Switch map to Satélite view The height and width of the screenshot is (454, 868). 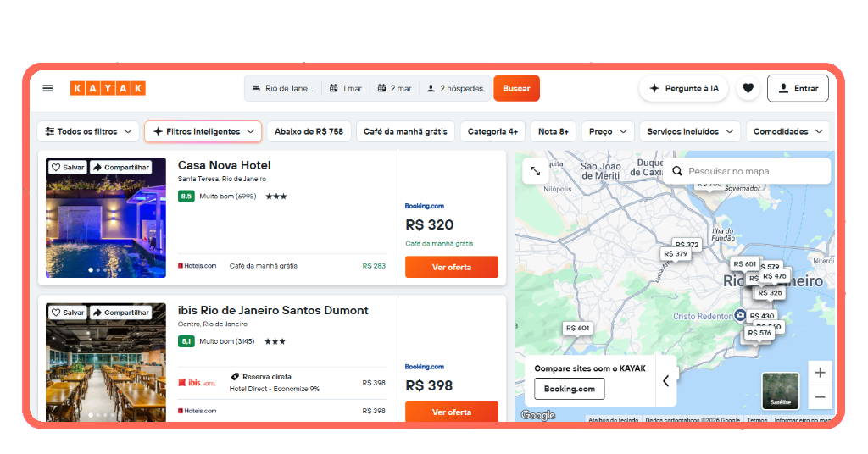[781, 390]
